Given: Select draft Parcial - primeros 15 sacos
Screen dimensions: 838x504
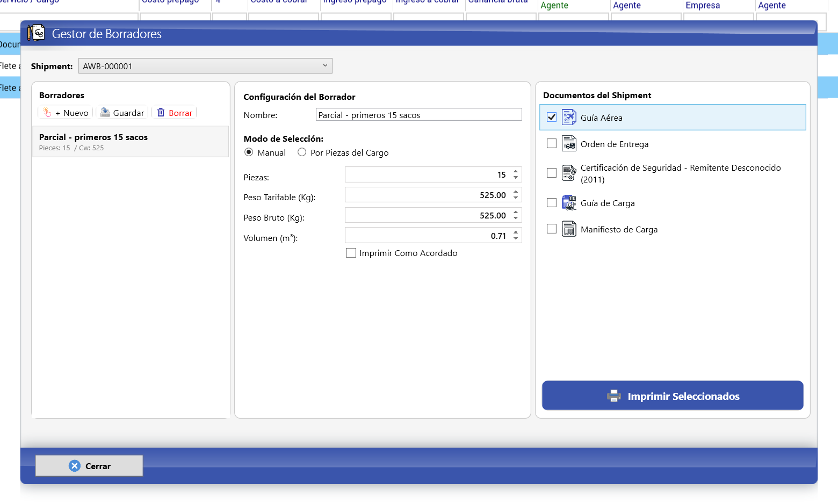Looking at the screenshot, I should pyautogui.click(x=131, y=142).
